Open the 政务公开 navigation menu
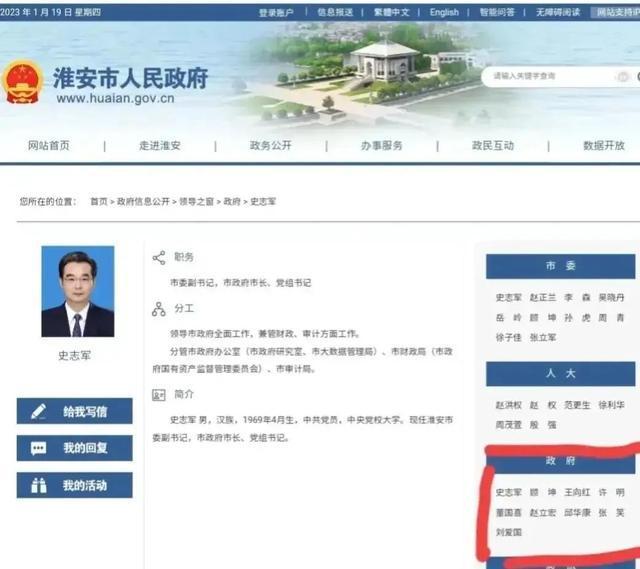This screenshot has height=569, width=640. click(270, 146)
